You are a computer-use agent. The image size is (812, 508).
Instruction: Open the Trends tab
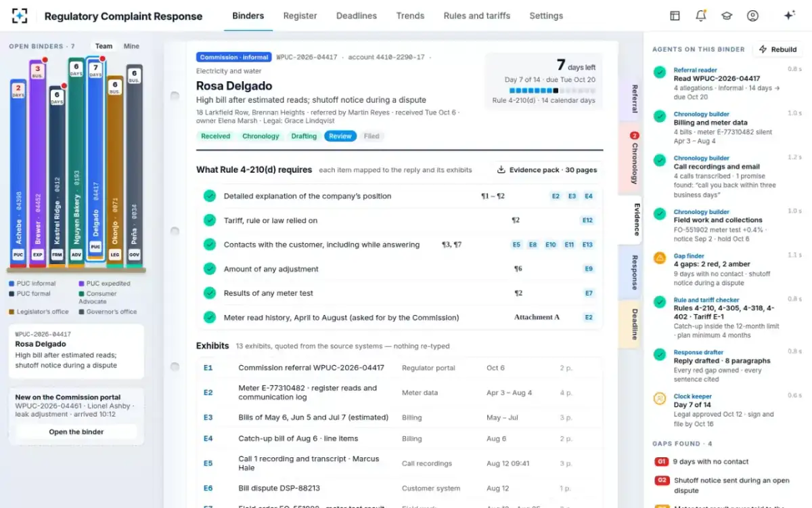click(x=410, y=16)
